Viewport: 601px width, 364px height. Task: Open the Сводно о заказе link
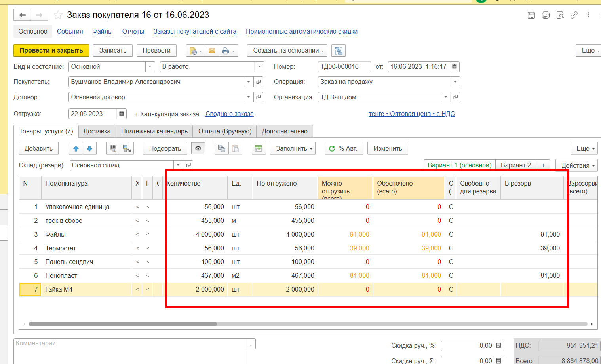[229, 114]
